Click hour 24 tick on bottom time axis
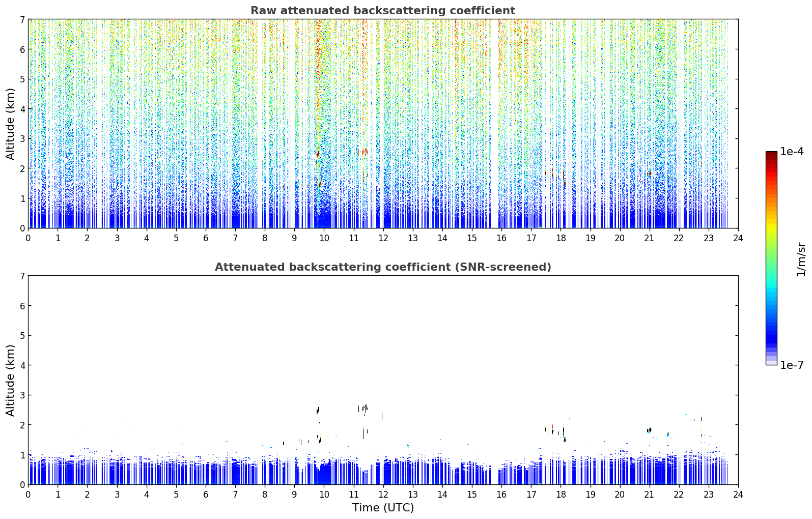 pyautogui.click(x=738, y=494)
